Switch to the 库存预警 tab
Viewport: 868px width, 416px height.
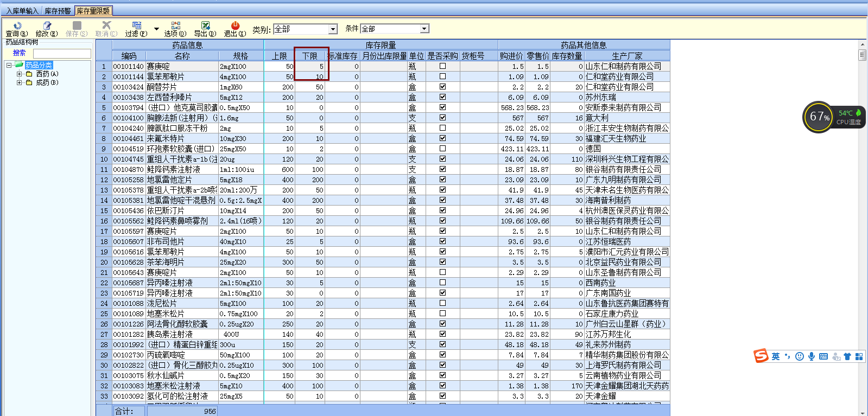click(x=58, y=11)
